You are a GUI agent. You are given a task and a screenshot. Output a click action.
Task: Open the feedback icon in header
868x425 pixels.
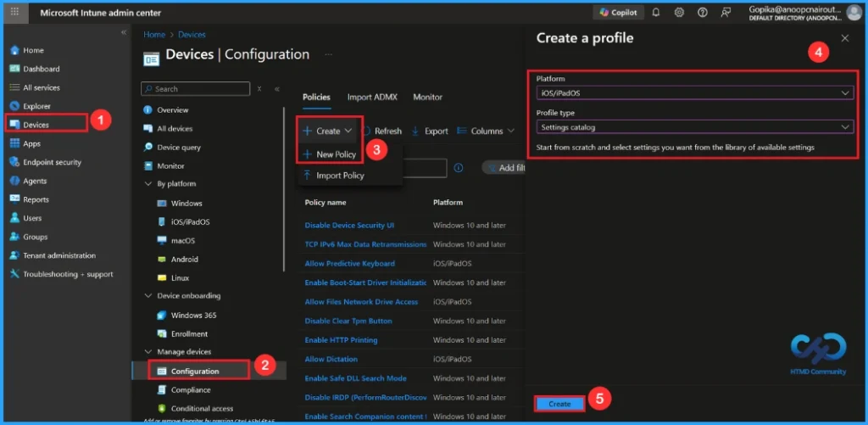point(726,12)
